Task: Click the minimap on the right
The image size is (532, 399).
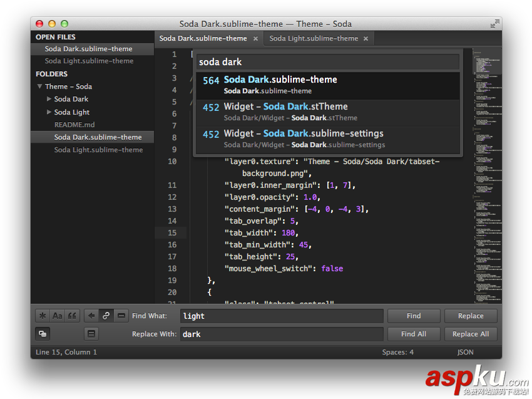Action: [488, 176]
